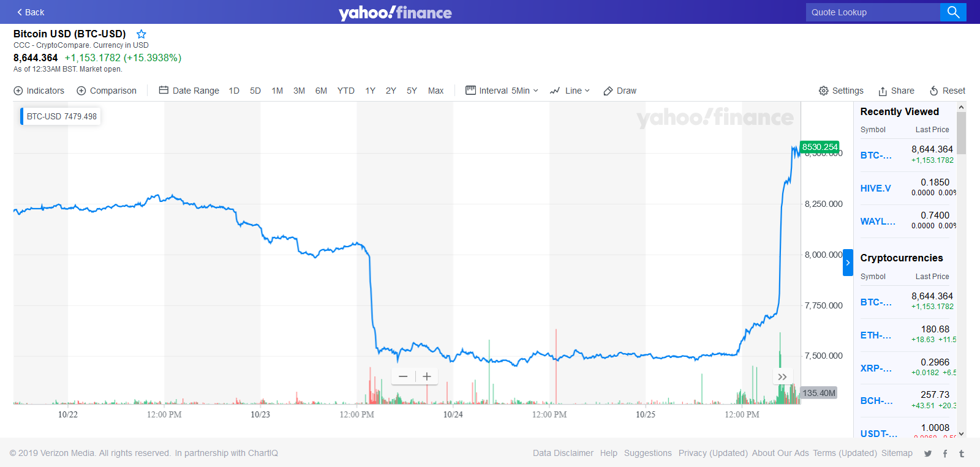Open the Interval 5Min dropdown
This screenshot has width=980, height=467.
[x=501, y=91]
